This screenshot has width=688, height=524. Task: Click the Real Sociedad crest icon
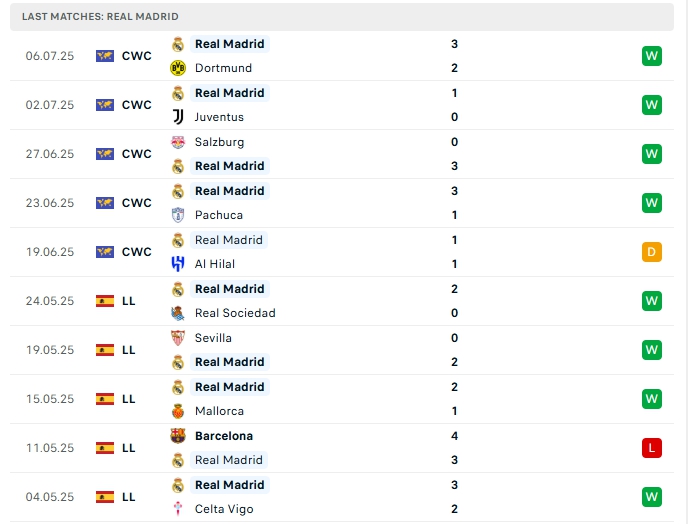pos(178,313)
